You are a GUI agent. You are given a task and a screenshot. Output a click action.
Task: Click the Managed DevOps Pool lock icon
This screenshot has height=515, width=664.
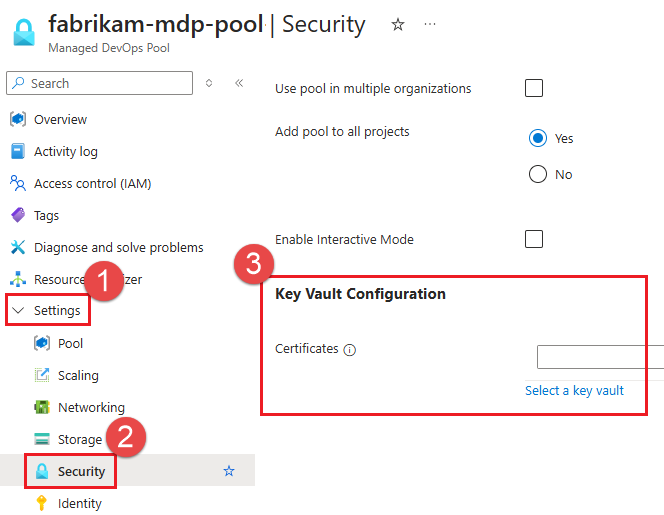24,32
